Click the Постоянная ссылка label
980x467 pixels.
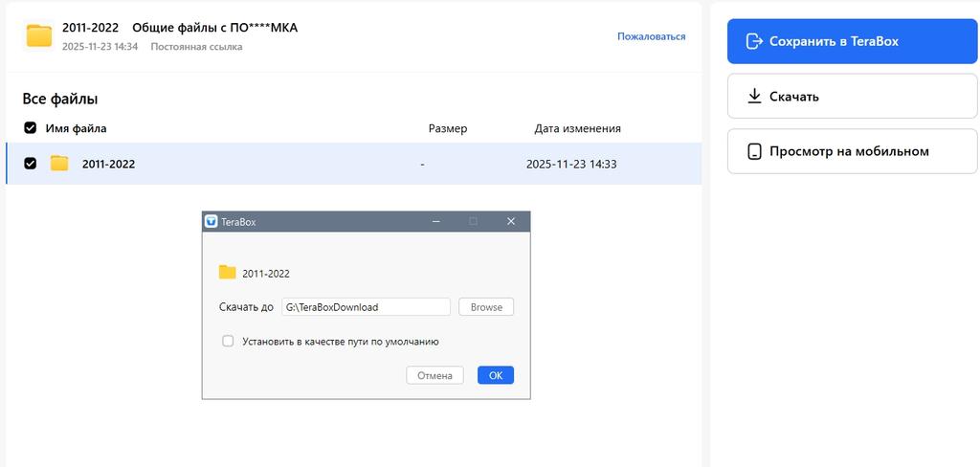(197, 47)
